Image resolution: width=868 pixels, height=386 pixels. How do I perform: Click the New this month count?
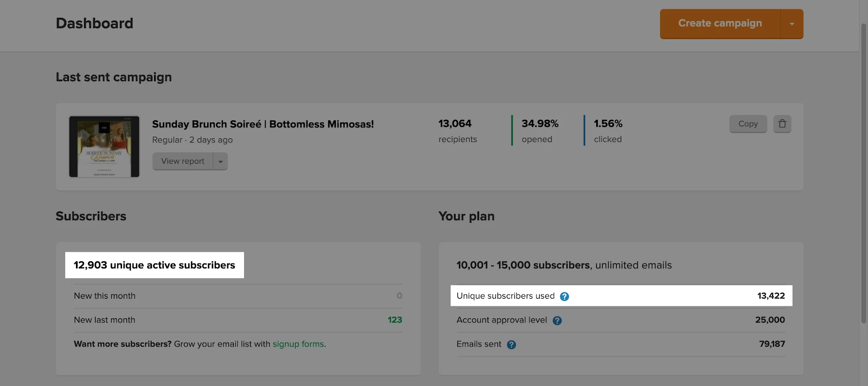coord(399,295)
